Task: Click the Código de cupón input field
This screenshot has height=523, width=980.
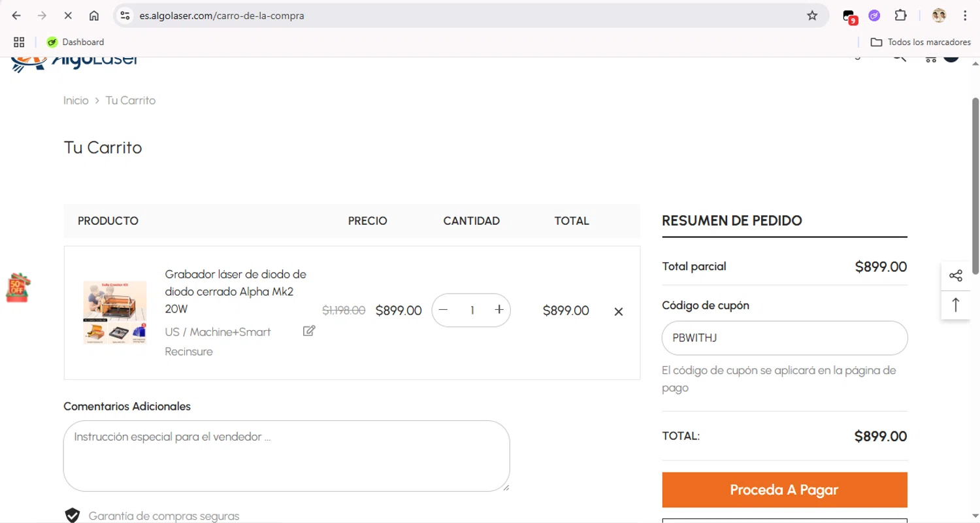Action: tap(785, 338)
